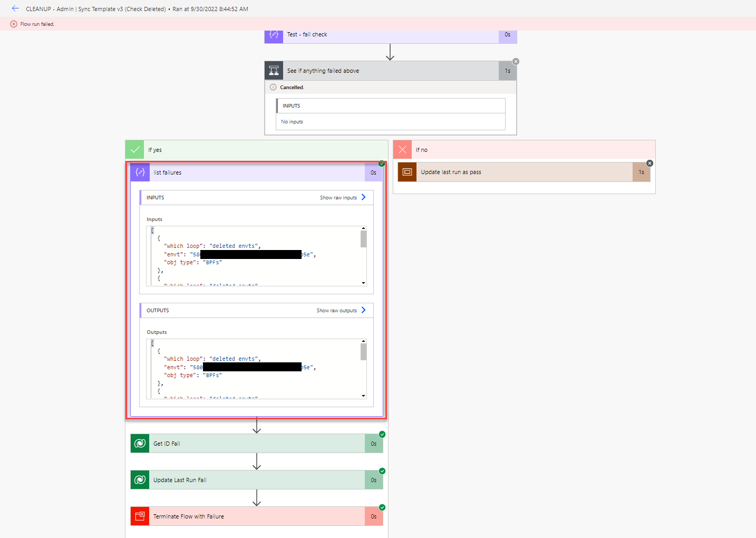Image resolution: width=756 pixels, height=538 pixels.
Task: Click the 0s duration on Update Last Run Fail
Action: [373, 480]
